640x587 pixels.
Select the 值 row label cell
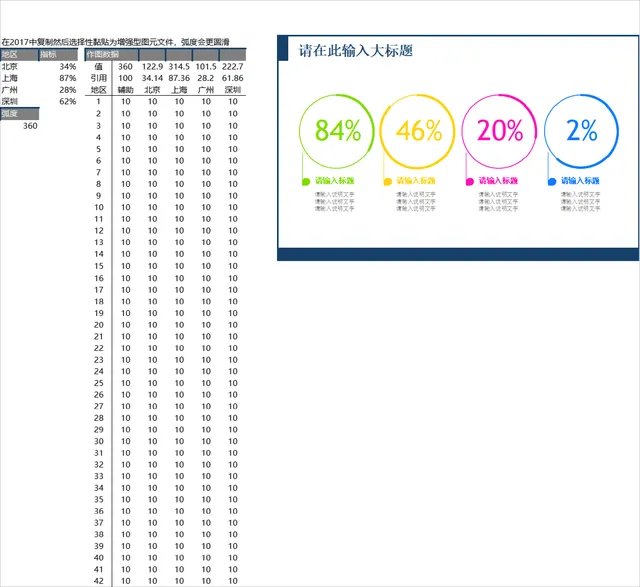pos(98,67)
